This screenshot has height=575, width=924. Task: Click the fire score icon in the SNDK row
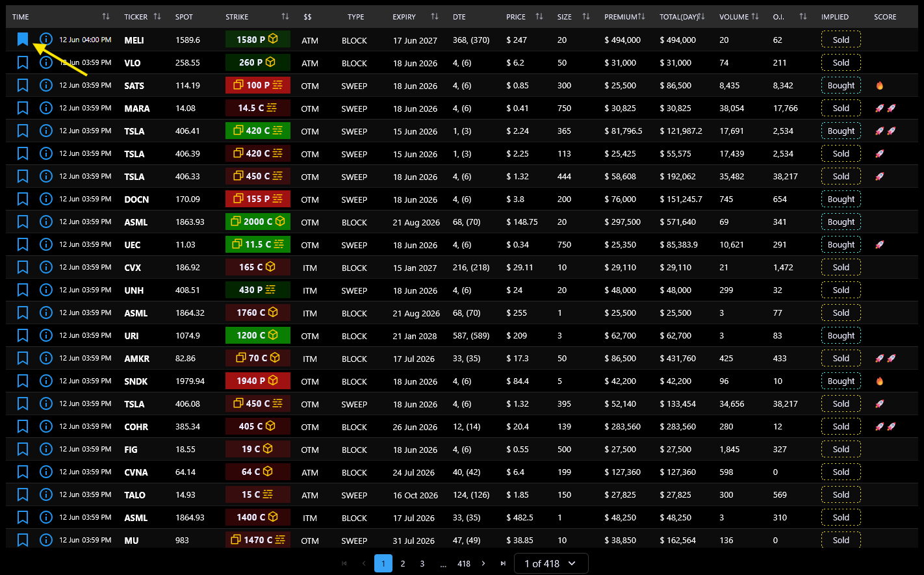pyautogui.click(x=880, y=381)
